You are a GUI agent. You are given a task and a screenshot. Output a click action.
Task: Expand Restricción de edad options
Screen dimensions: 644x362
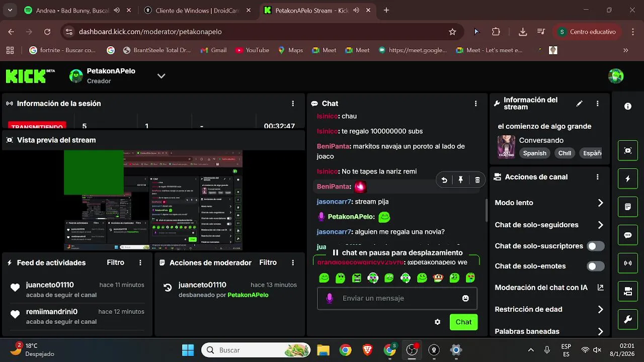(600, 309)
